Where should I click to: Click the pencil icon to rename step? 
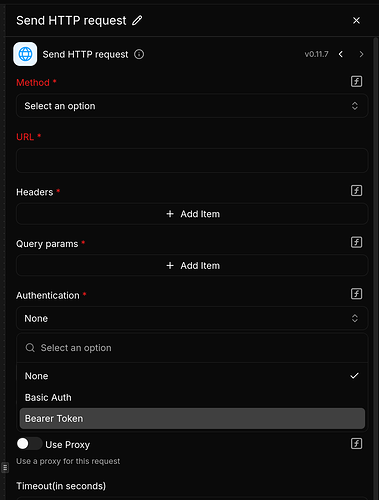(137, 21)
